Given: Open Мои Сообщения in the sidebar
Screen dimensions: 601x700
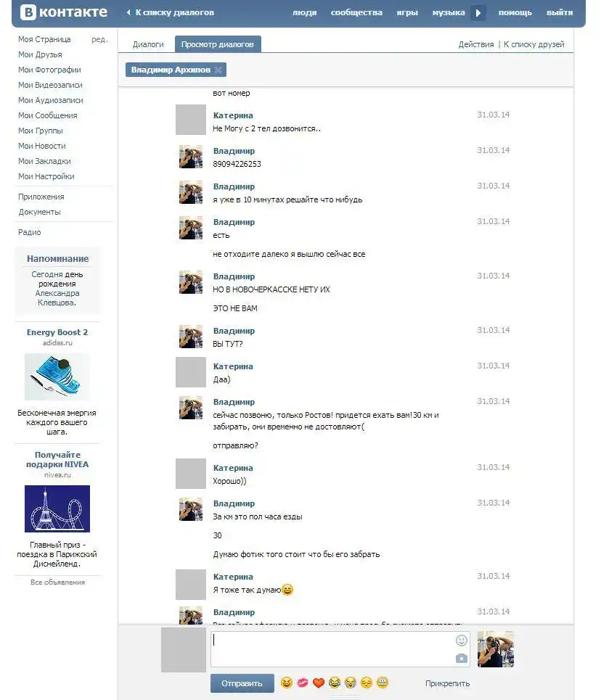Looking at the screenshot, I should (x=47, y=115).
